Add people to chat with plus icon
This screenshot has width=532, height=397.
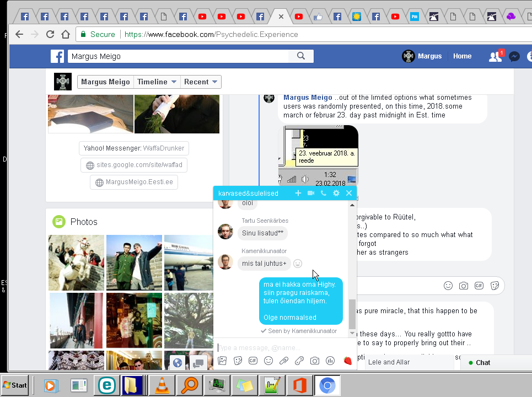(298, 193)
